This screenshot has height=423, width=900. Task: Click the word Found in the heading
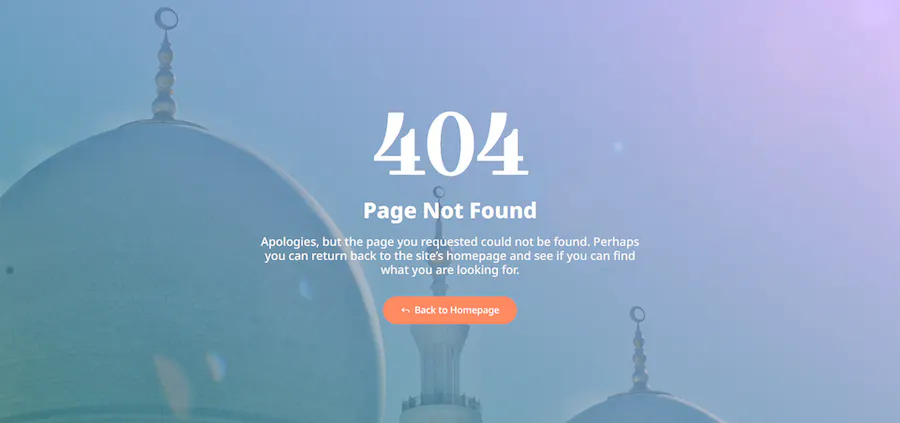click(503, 211)
